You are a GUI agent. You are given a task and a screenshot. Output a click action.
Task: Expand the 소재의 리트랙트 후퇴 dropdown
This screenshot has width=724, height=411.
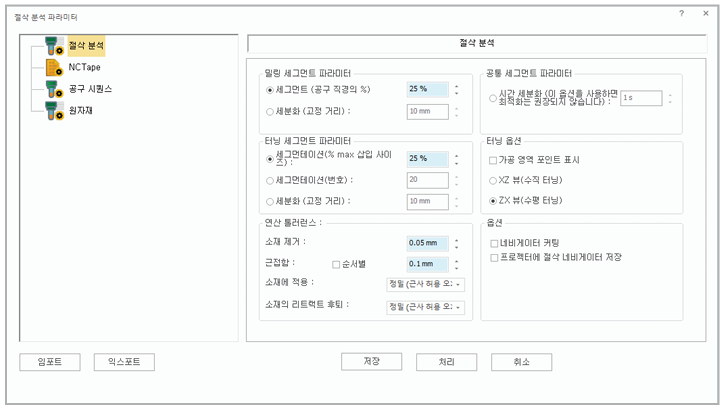426,306
